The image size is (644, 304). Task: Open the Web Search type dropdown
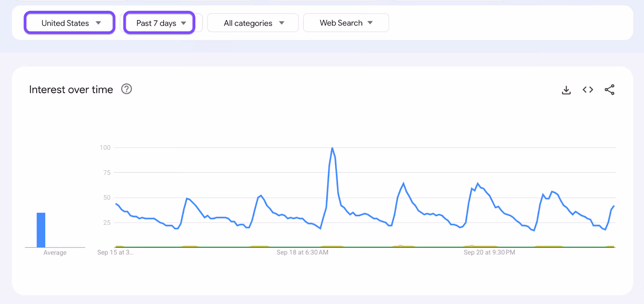[346, 23]
